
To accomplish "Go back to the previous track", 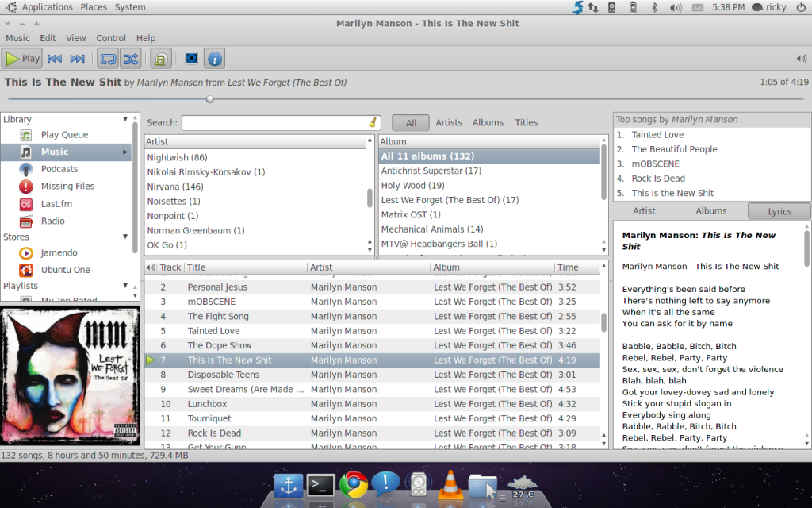I will click(55, 58).
